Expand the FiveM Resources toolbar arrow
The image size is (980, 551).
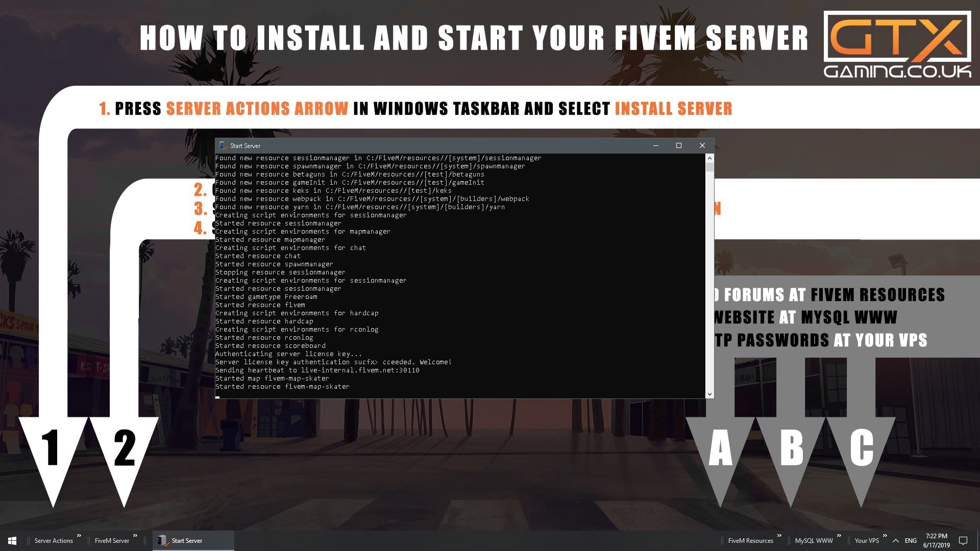(x=779, y=535)
